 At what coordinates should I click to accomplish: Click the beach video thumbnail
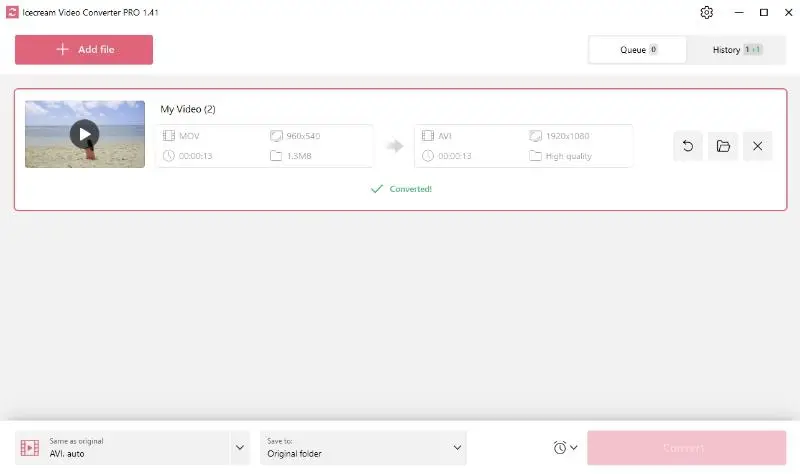(x=85, y=134)
